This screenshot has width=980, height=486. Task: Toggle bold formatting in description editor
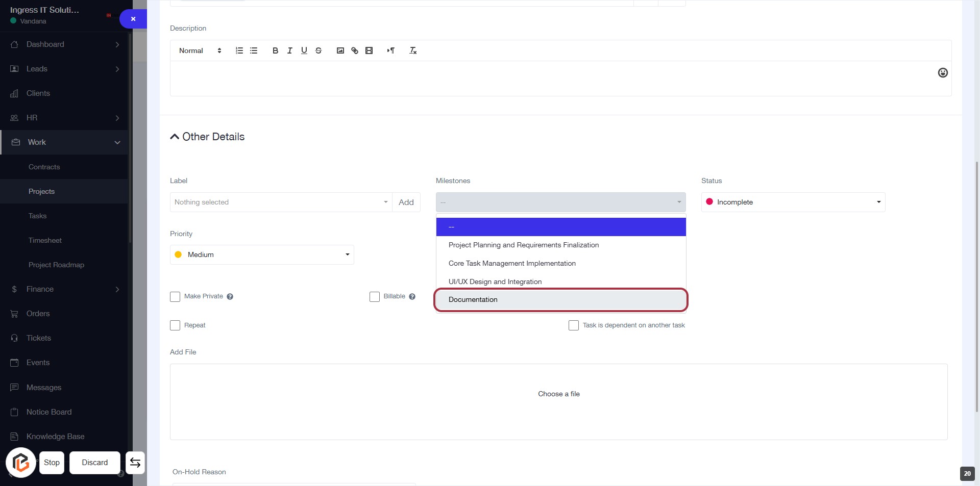pos(275,50)
